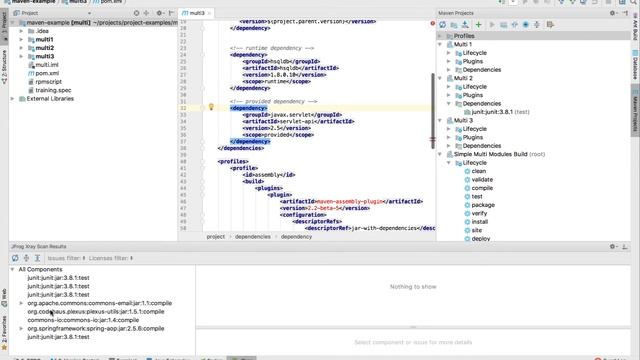Click the editor vertical scrollbar
The width and height of the screenshot is (640, 360).
tap(433, 111)
